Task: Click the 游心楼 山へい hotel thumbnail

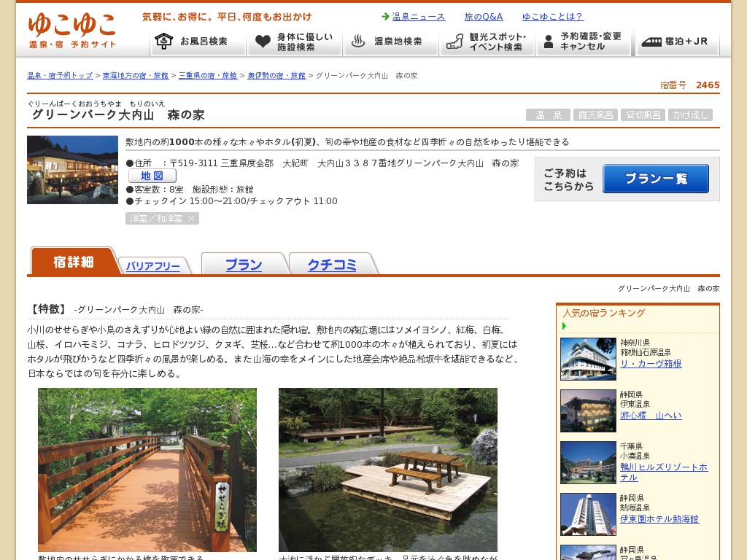Action: (x=589, y=411)
